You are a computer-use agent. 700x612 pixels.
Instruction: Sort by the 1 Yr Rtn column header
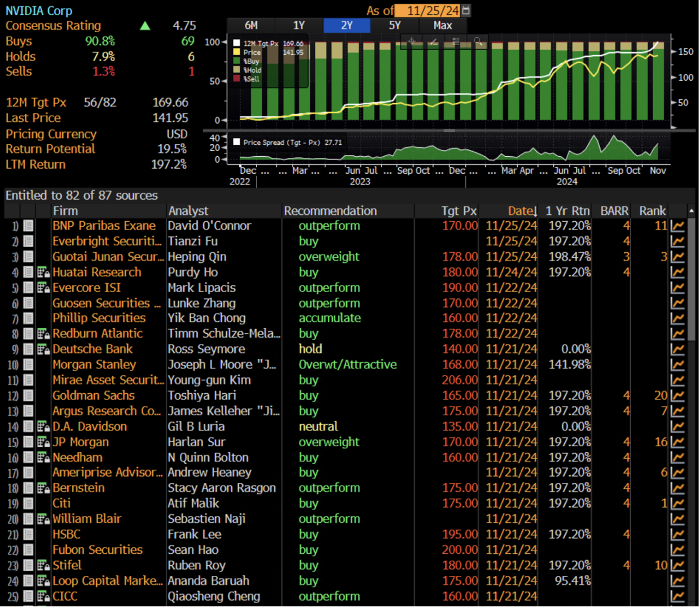567,211
